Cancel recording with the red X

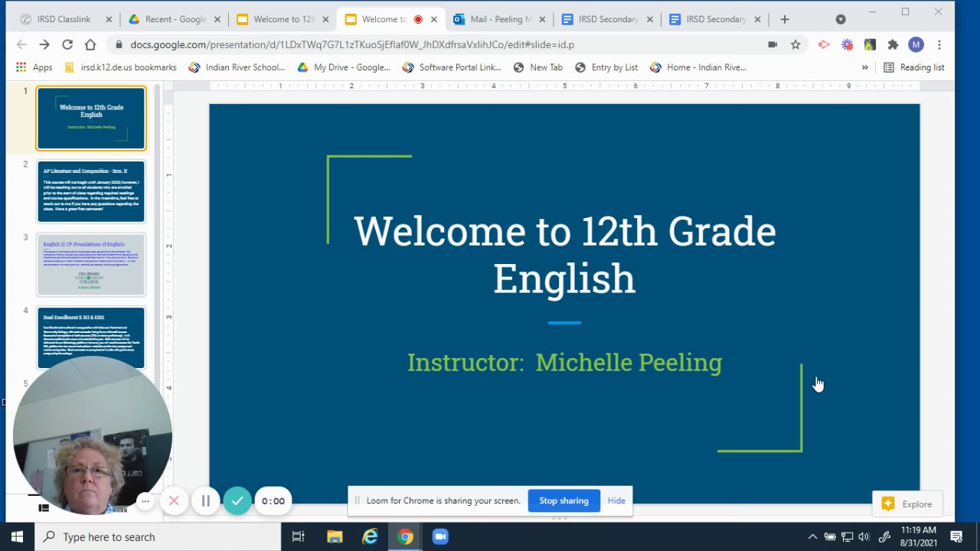pyautogui.click(x=174, y=501)
